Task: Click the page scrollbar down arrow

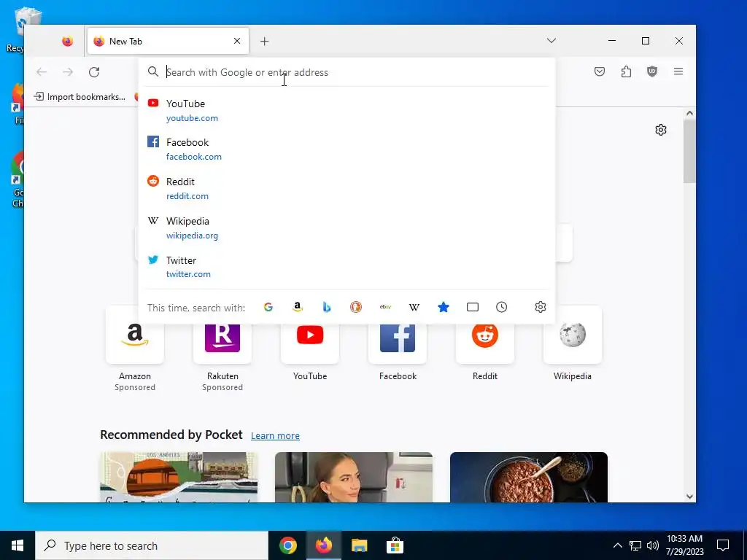Action: (x=689, y=497)
